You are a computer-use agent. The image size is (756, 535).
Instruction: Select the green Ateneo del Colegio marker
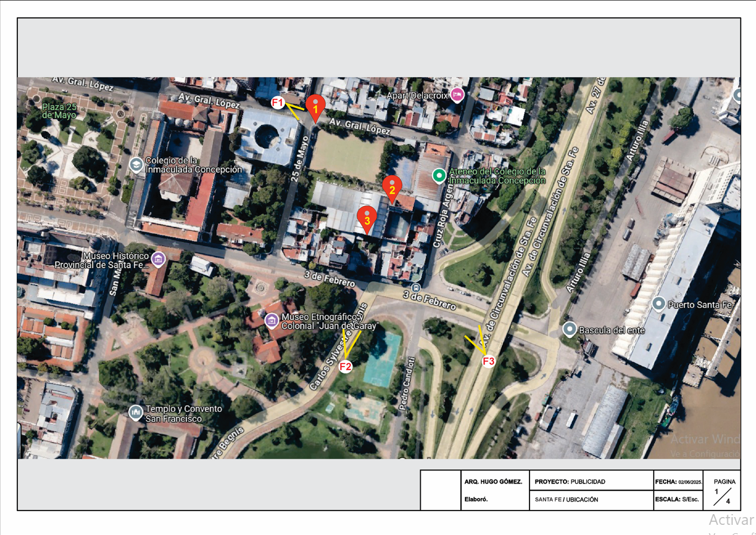pyautogui.click(x=439, y=176)
